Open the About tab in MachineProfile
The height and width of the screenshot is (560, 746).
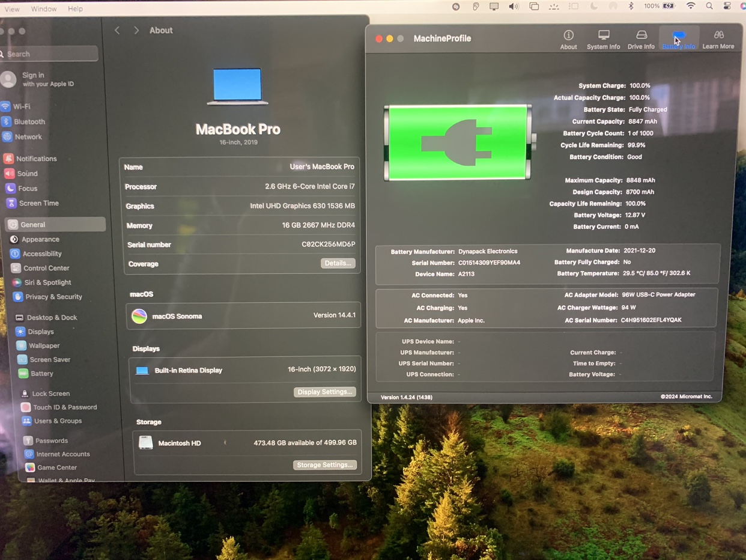568,40
